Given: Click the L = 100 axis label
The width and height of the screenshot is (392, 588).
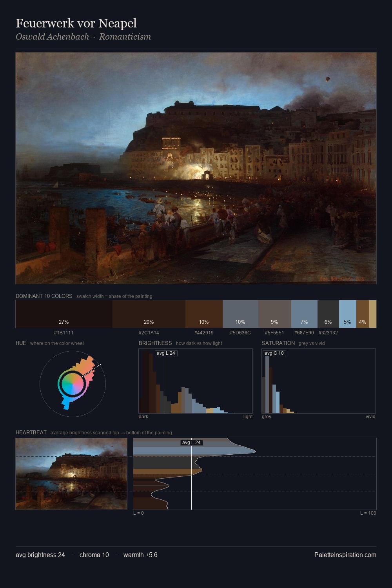Looking at the screenshot, I should point(368,513).
